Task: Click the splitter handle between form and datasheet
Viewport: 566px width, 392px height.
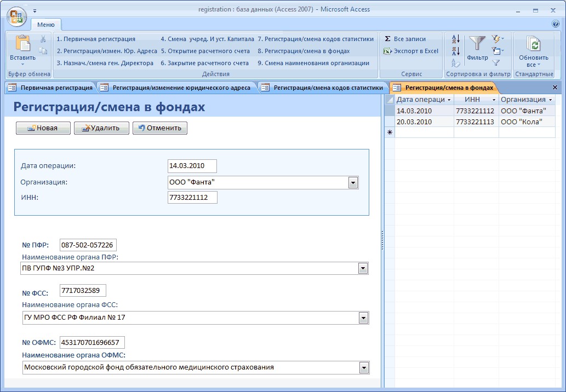Action: [x=382, y=240]
